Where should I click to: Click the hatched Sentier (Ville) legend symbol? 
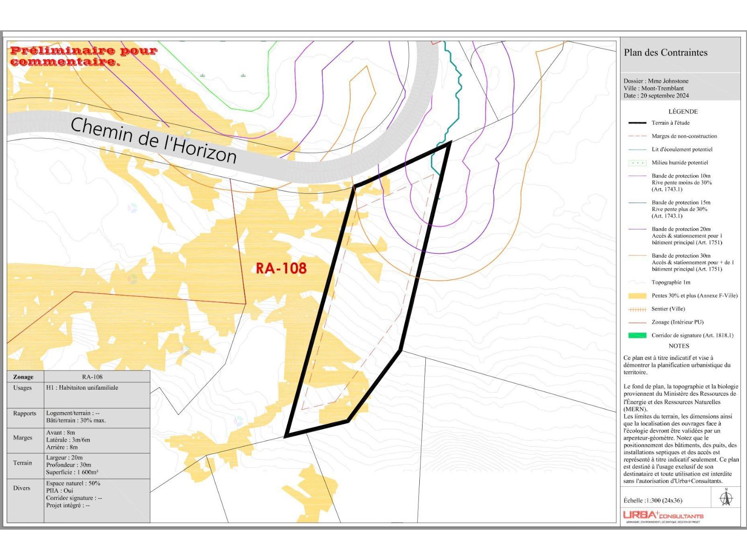(637, 309)
